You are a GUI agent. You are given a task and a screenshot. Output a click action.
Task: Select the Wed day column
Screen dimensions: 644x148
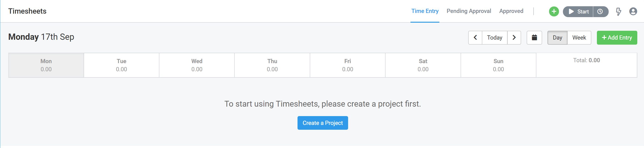(197, 65)
